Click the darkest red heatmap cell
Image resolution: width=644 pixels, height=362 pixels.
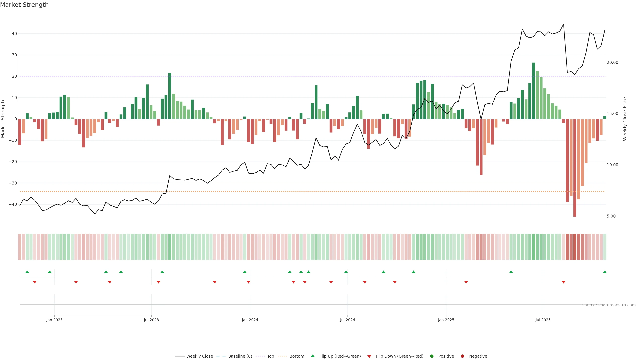point(575,247)
